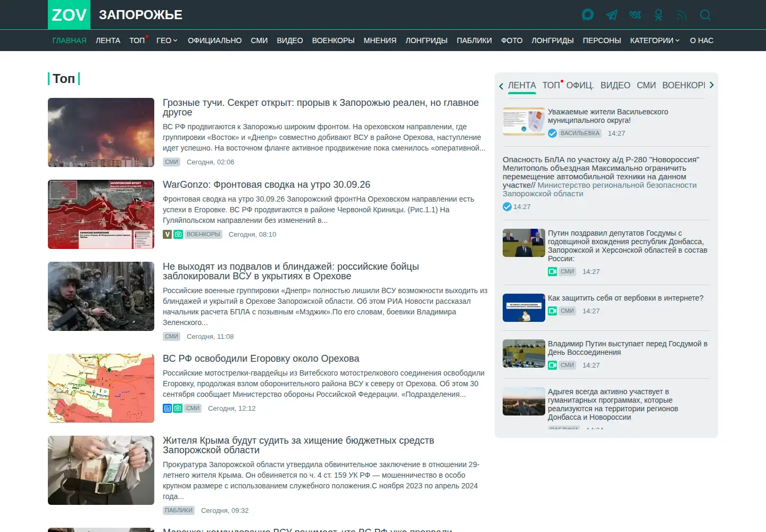Open site search magnifier icon
The width and height of the screenshot is (766, 532).
pyautogui.click(x=705, y=15)
